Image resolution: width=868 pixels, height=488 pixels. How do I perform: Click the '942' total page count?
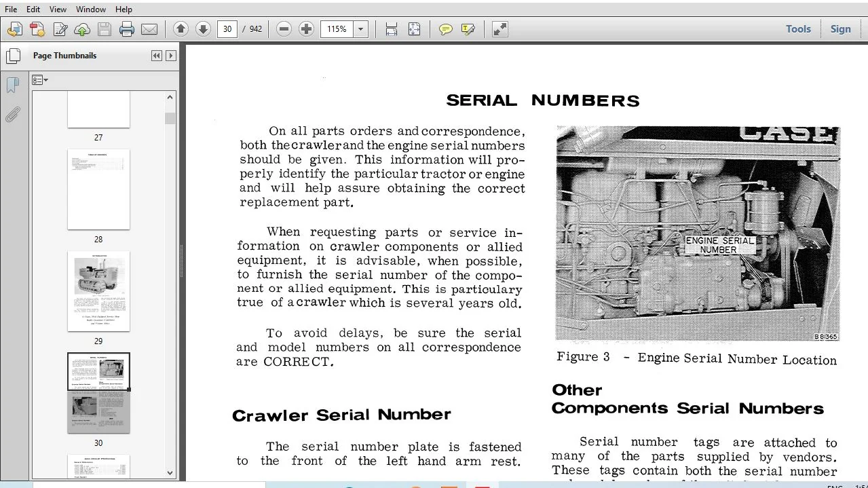coord(255,29)
